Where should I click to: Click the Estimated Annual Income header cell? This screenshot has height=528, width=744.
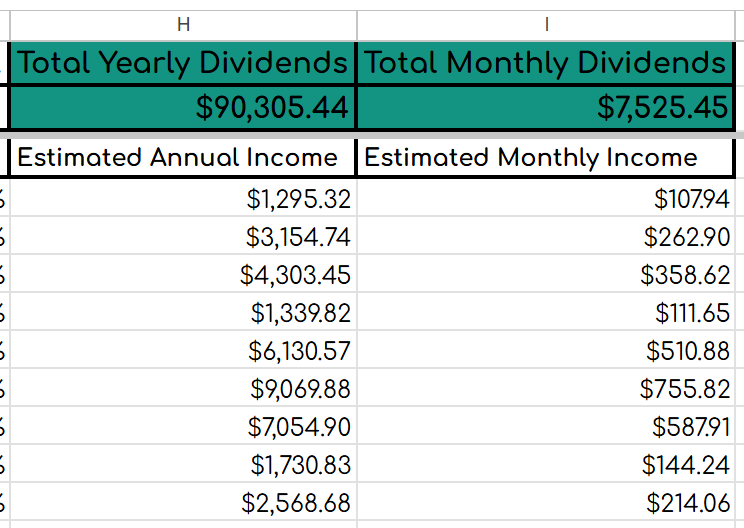tap(182, 157)
